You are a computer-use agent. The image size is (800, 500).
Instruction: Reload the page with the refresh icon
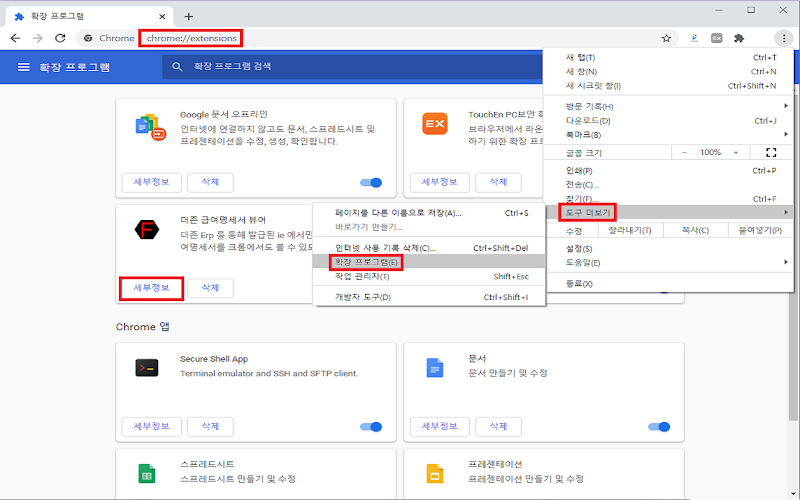click(x=60, y=38)
